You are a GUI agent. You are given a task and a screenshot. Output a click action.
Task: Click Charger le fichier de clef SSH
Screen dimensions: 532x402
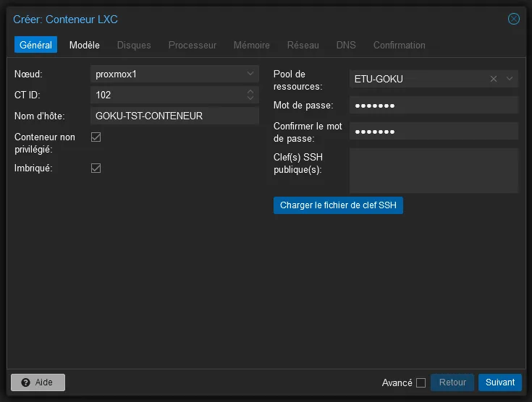click(x=338, y=205)
